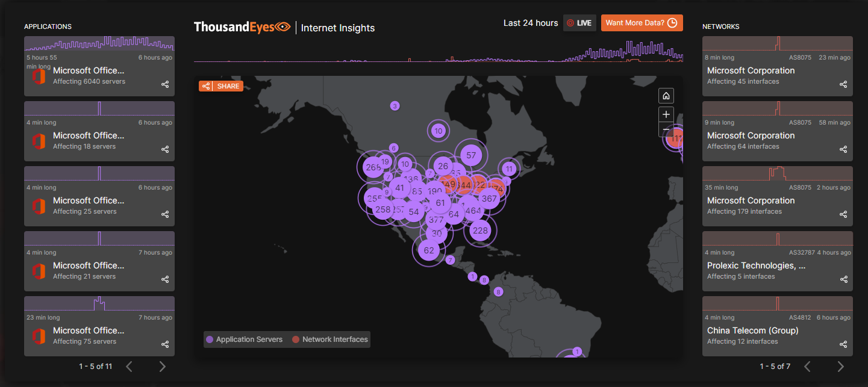Go to next page of Applications list
This screenshot has width=868, height=387.
tap(162, 366)
